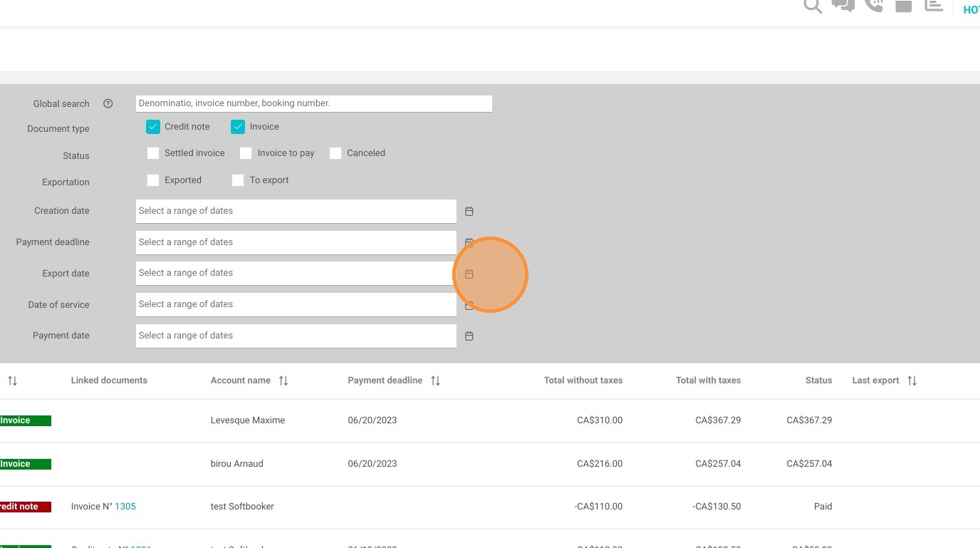
Task: Click deadline 06/20/2023 in Levesque Maxime row
Action: [x=372, y=420]
